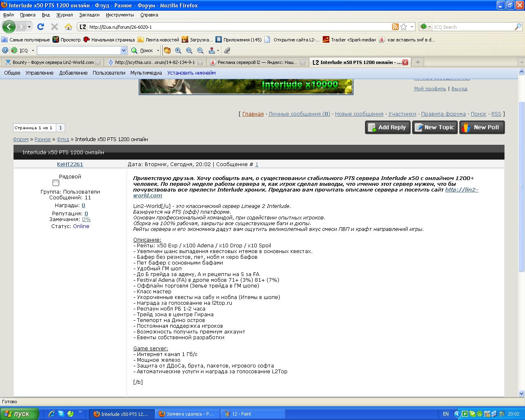
Task: Open the Файл menu
Action: tap(8, 15)
